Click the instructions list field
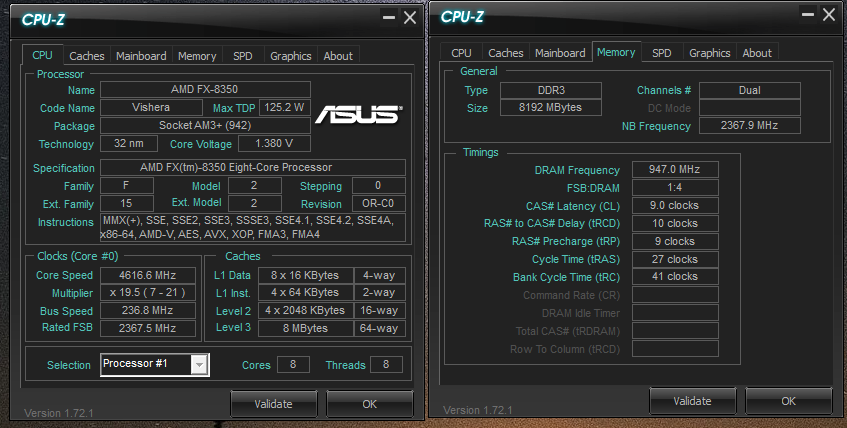The image size is (847, 428). coord(253,228)
